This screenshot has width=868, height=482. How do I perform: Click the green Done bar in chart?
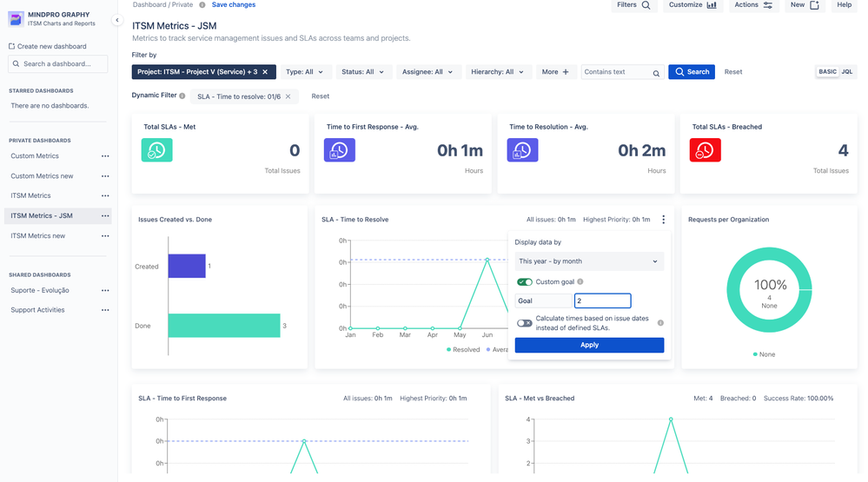[224, 326]
